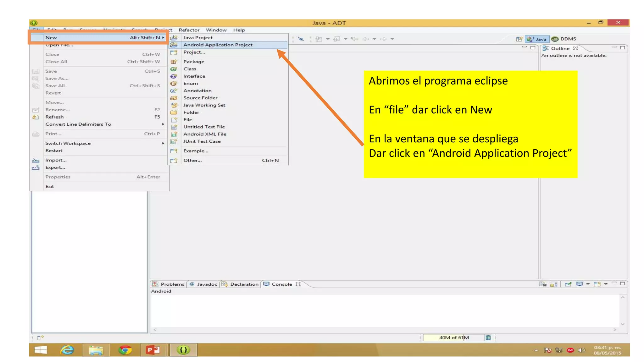Viewport: 644px width, 362px height.
Task: Open the Refactor menu
Action: pyautogui.click(x=189, y=30)
